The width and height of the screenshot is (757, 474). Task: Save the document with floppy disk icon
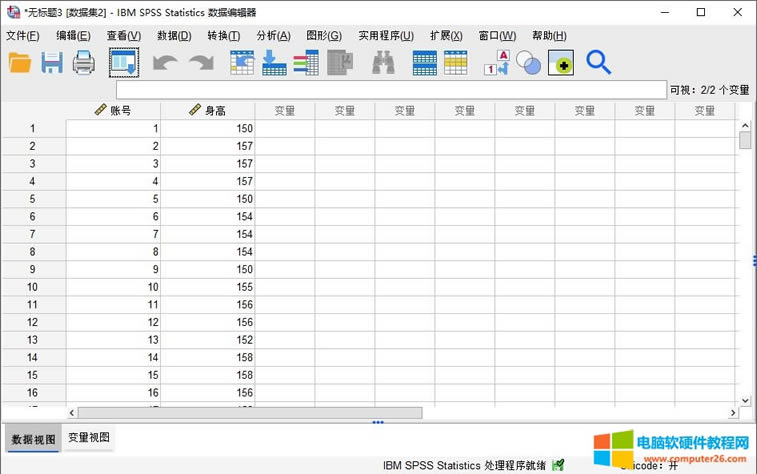point(52,63)
